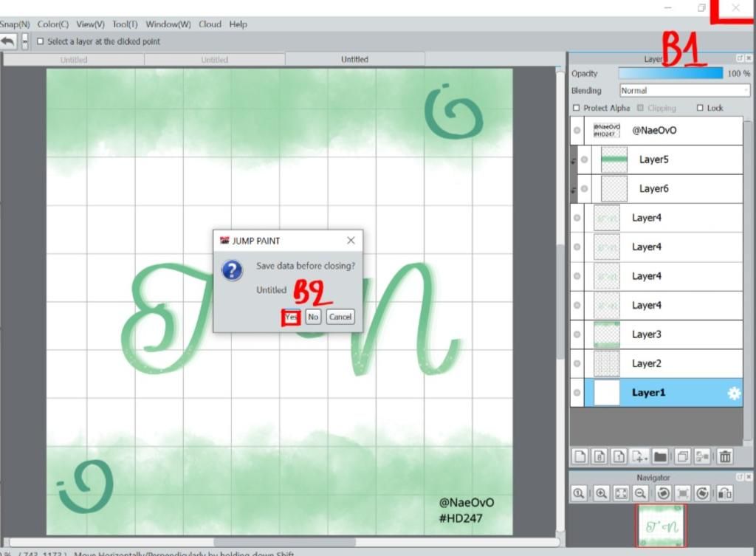The width and height of the screenshot is (756, 556).
Task: Merge the layer down
Action: pos(702,456)
